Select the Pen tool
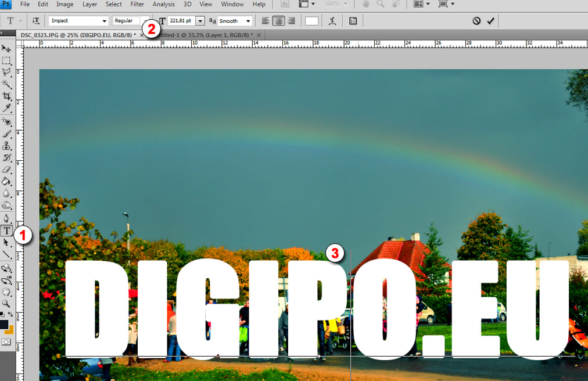Screen dimensions: 588x381 (6, 218)
